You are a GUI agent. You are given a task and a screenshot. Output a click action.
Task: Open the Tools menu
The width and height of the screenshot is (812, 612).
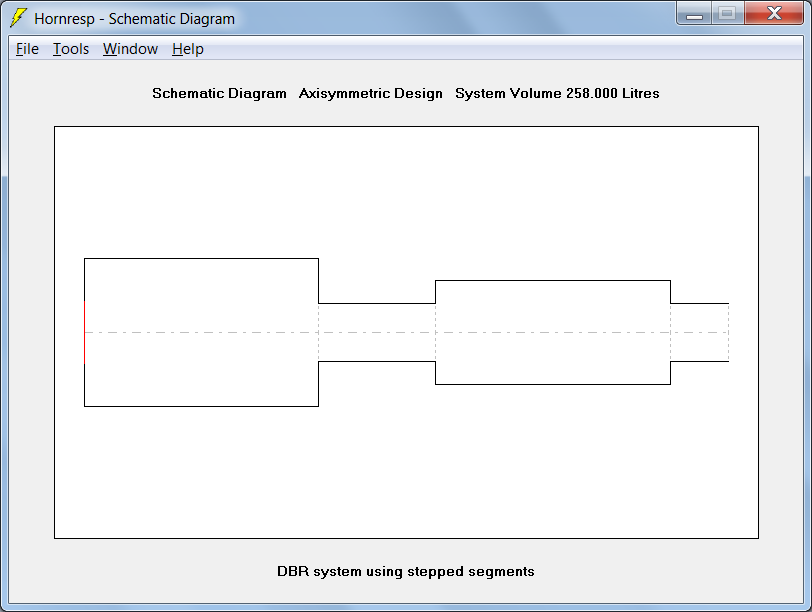pos(71,49)
